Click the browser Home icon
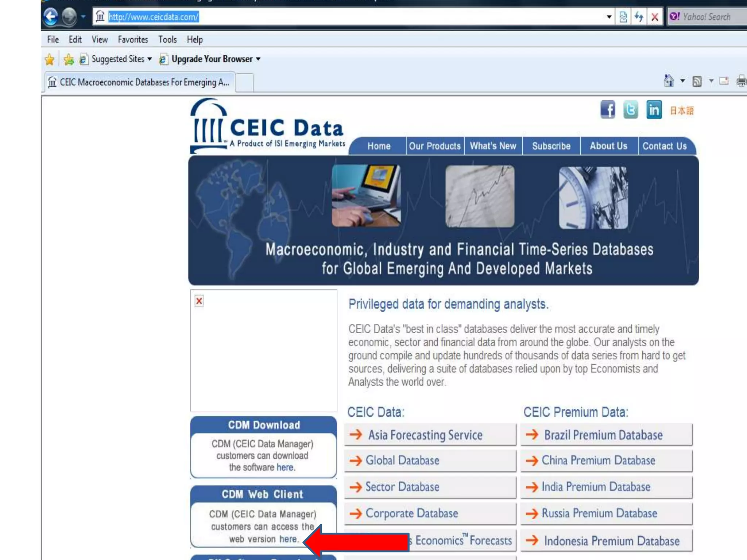 [x=669, y=81]
